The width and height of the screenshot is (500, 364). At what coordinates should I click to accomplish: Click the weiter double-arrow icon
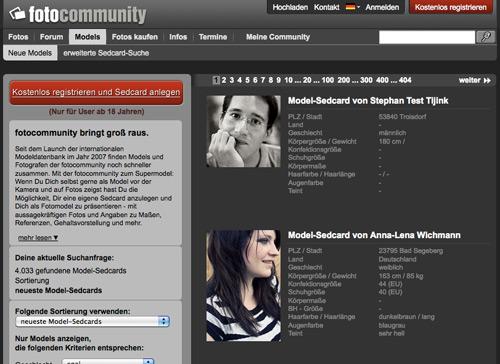(487, 80)
